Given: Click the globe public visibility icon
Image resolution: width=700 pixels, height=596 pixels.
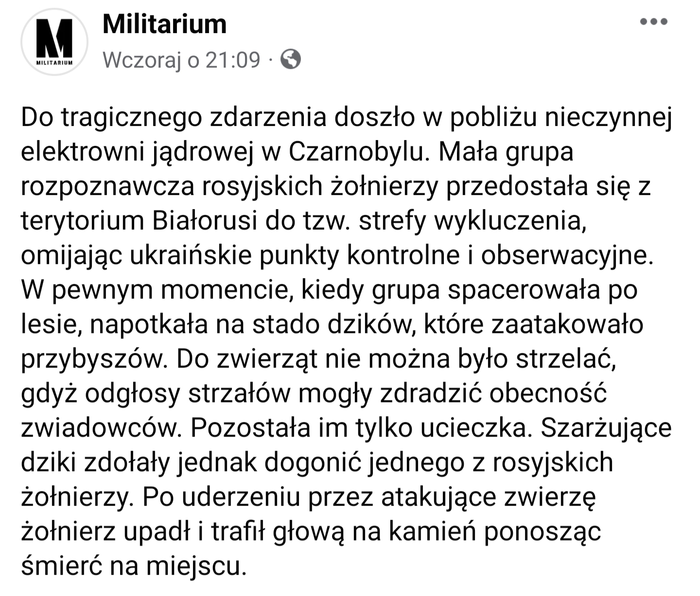Looking at the screenshot, I should [291, 60].
